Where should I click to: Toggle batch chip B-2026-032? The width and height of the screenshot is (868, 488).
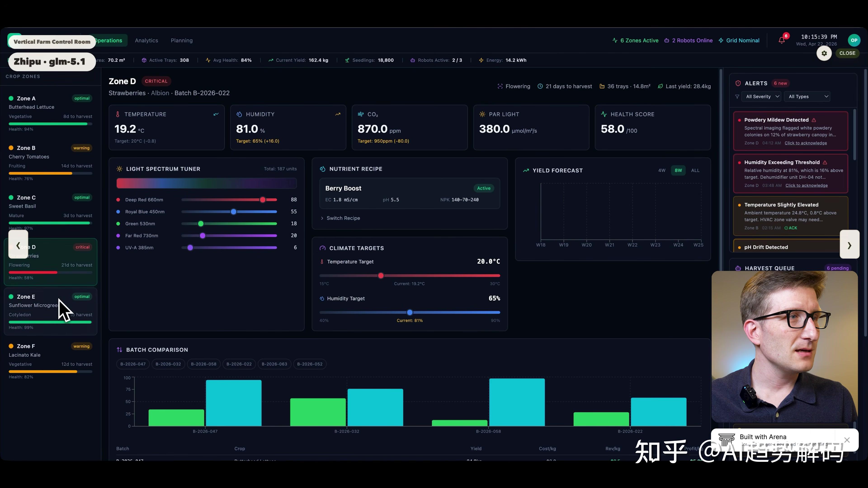point(168,364)
